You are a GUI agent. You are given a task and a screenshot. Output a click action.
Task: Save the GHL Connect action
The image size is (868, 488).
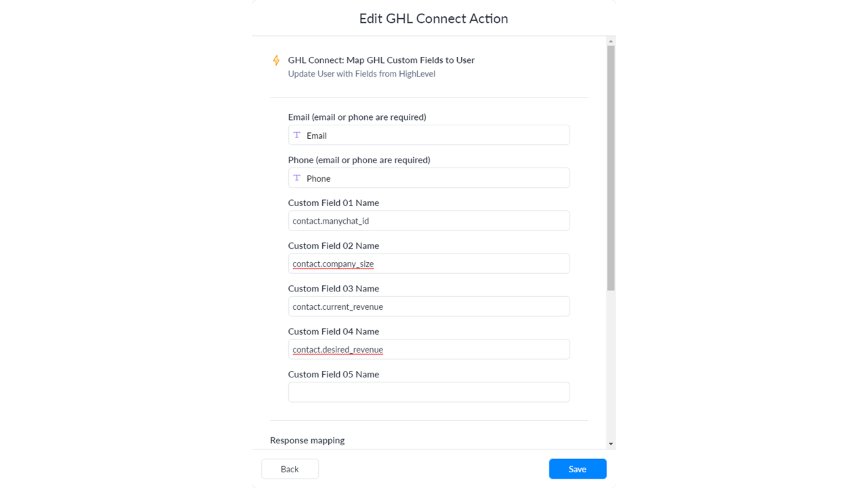coord(577,468)
